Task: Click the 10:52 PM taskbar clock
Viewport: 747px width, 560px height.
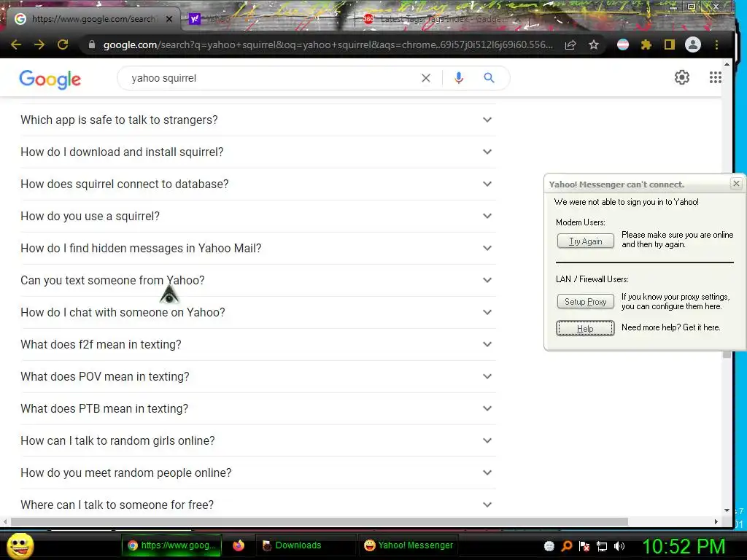Action: [684, 546]
